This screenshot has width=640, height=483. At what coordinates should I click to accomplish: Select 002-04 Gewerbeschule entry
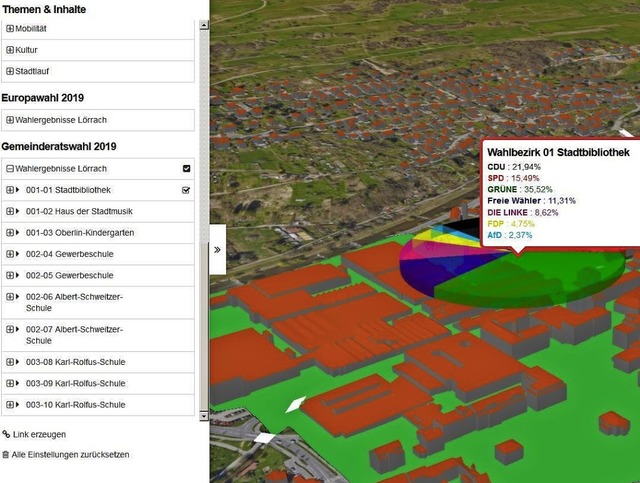[69, 254]
